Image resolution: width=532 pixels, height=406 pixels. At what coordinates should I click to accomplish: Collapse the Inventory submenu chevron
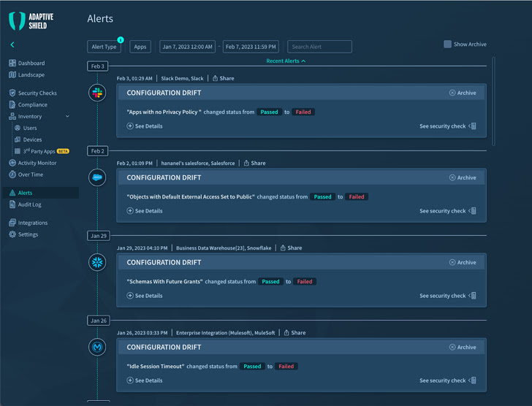point(67,116)
